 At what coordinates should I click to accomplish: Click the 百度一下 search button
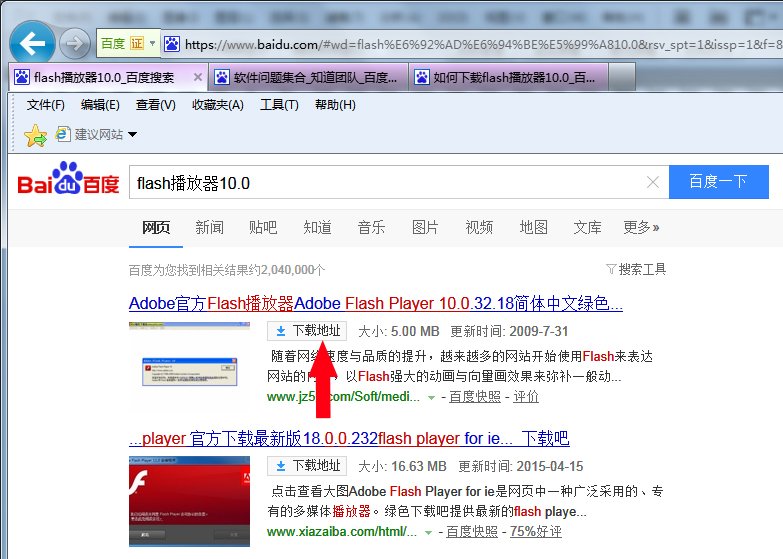click(719, 182)
